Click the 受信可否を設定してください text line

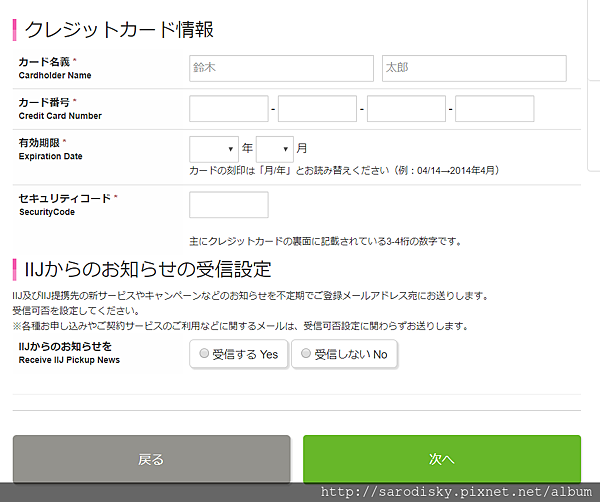[x=76, y=311]
